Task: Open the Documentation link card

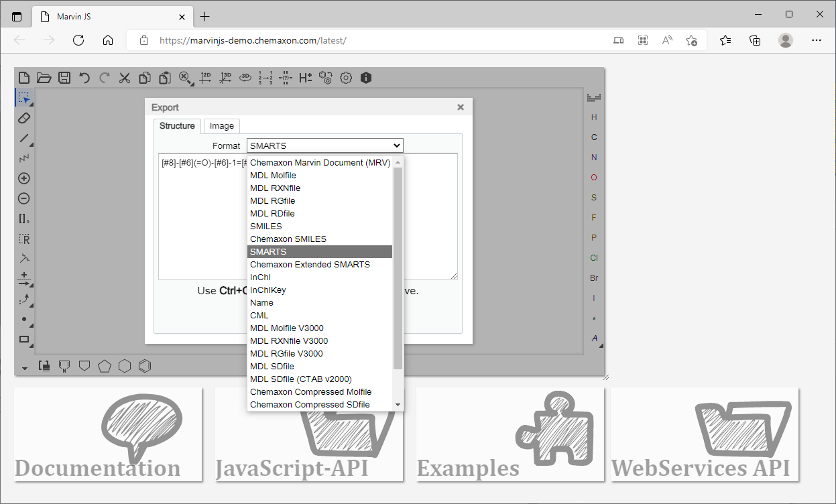Action: click(108, 434)
